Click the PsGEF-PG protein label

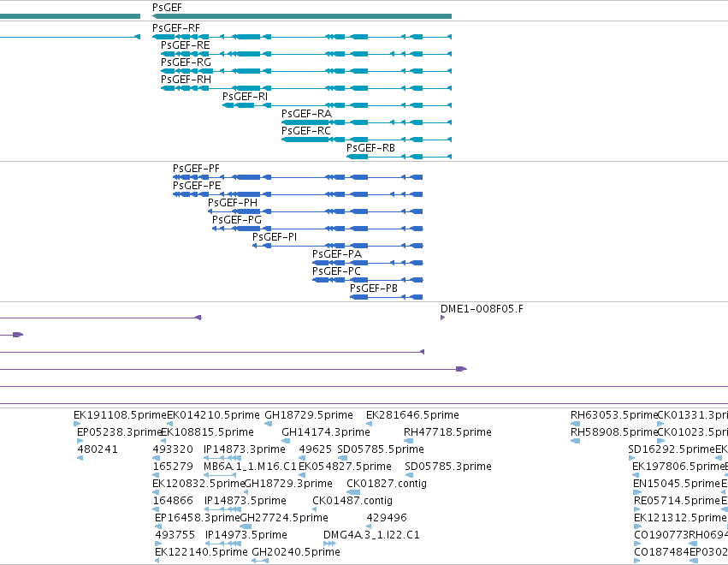click(x=237, y=220)
